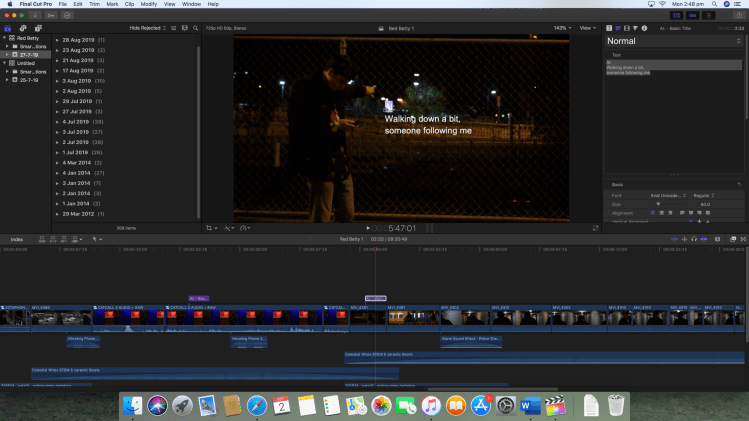The width and height of the screenshot is (749, 421).
Task: Show the Libraries sidebar icon
Action: pos(8,29)
